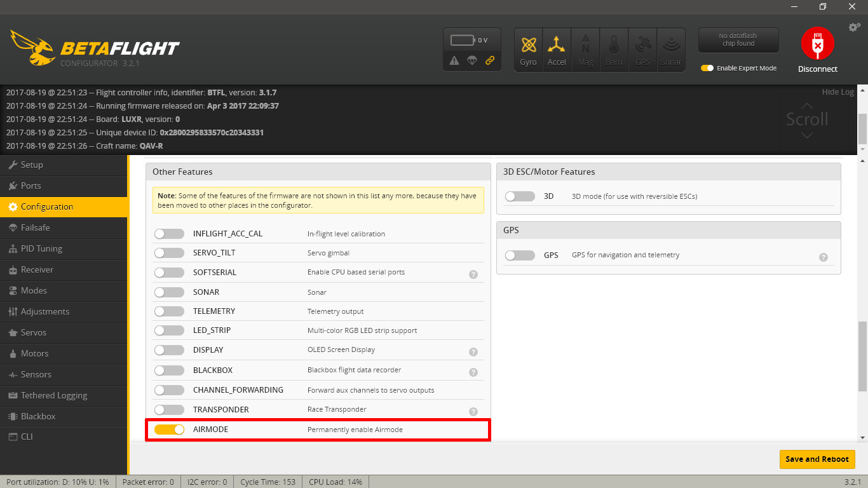Open the Setup tab

click(x=64, y=165)
